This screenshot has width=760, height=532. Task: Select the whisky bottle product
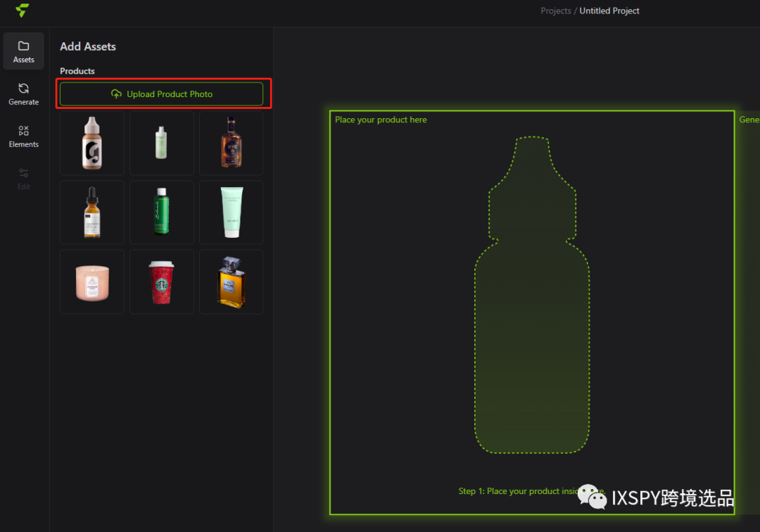tap(232, 143)
